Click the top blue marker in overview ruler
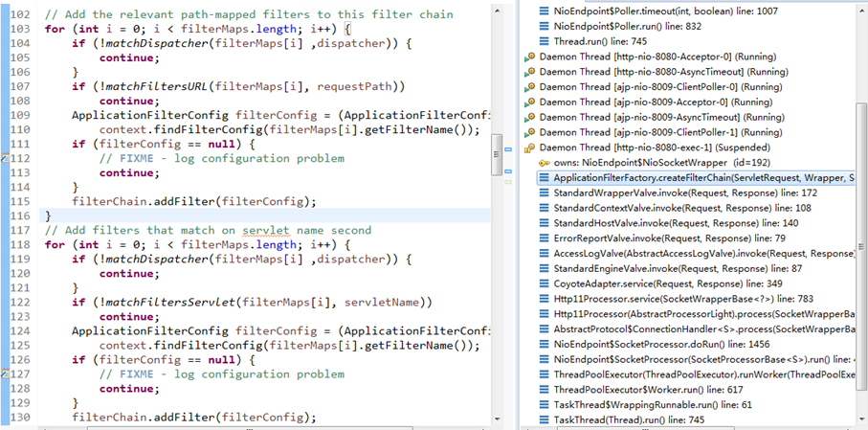The height and width of the screenshot is (430, 868). pyautogui.click(x=509, y=149)
